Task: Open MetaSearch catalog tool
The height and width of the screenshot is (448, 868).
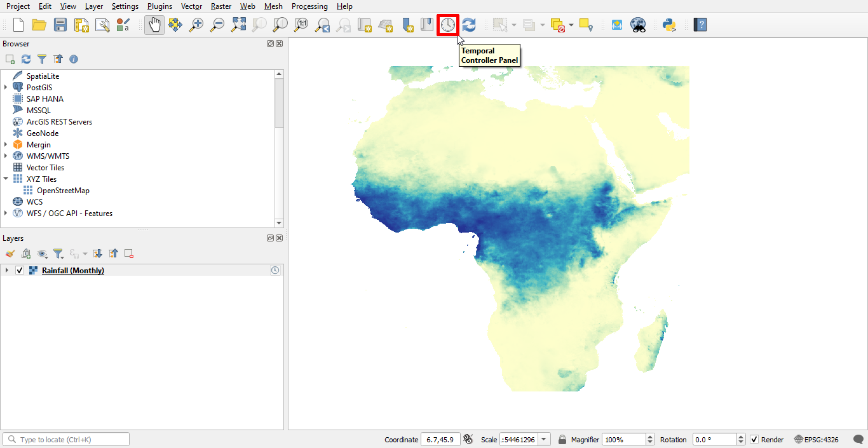Action: point(638,25)
